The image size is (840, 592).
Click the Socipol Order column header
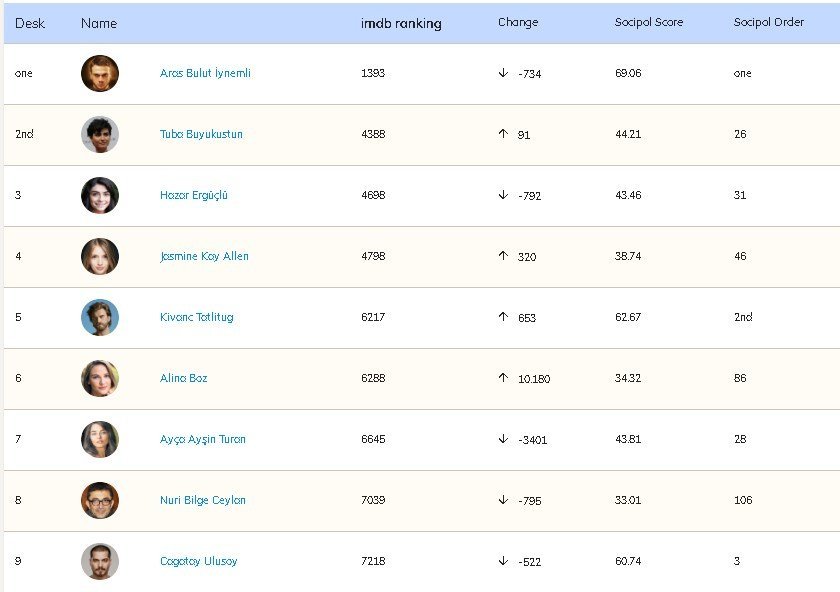pyautogui.click(x=769, y=23)
